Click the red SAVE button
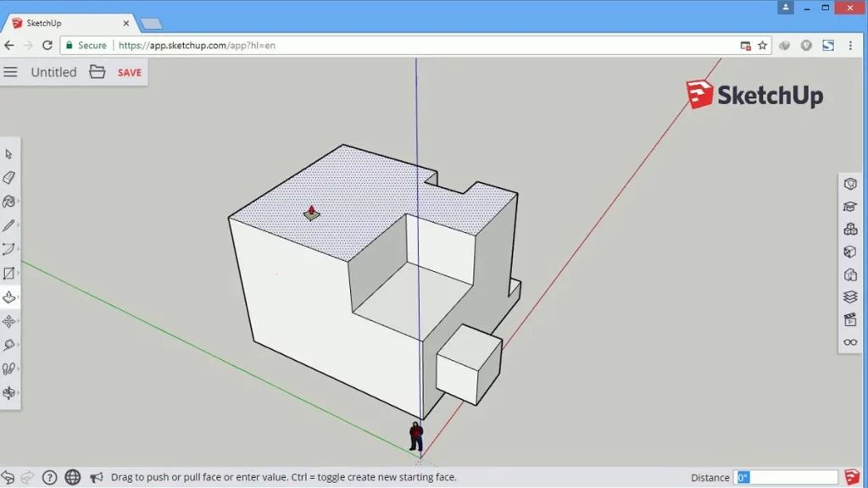Screen dimensions: 868x488 click(130, 73)
